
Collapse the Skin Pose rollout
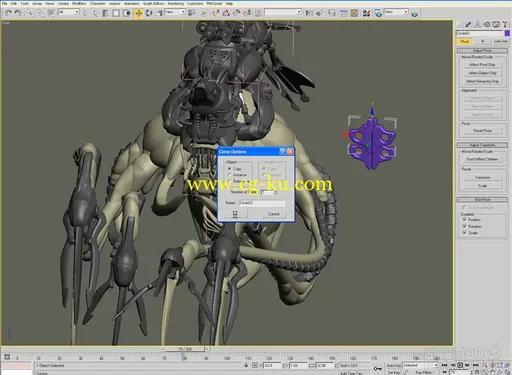coord(482,200)
